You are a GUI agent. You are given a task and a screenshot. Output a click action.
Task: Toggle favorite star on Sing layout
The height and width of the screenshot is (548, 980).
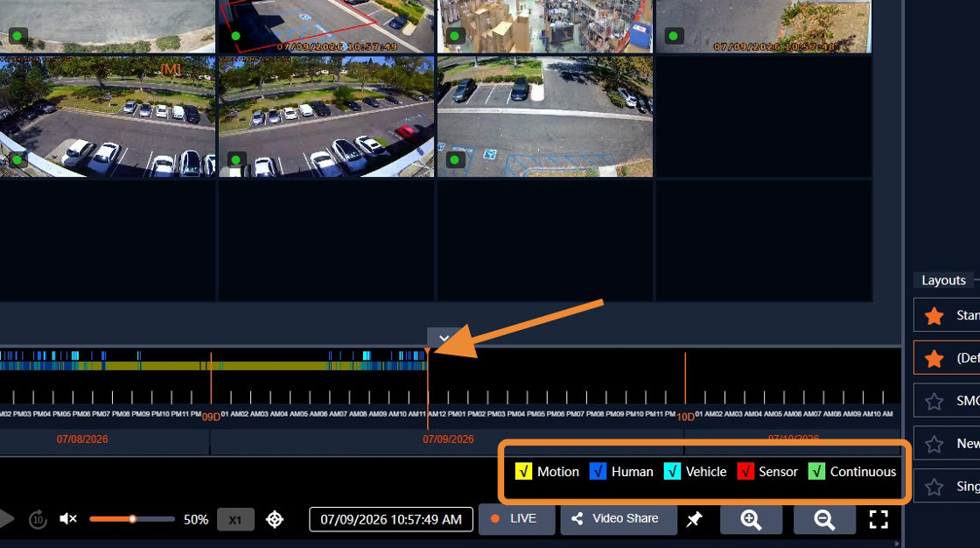(x=934, y=487)
